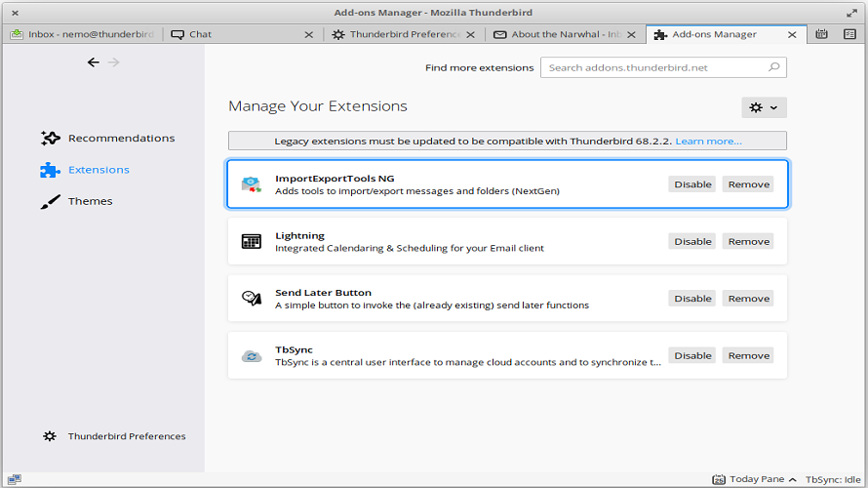Close the Thunderbird Preferences tab

(x=470, y=34)
